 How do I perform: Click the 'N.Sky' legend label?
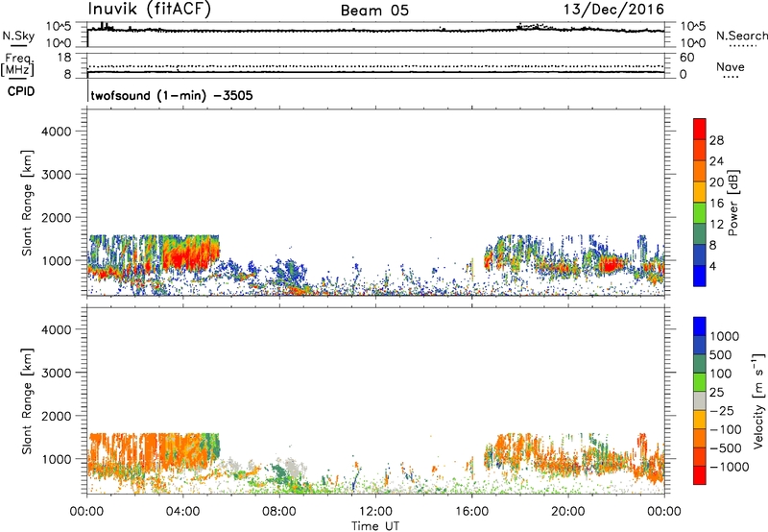click(18, 36)
